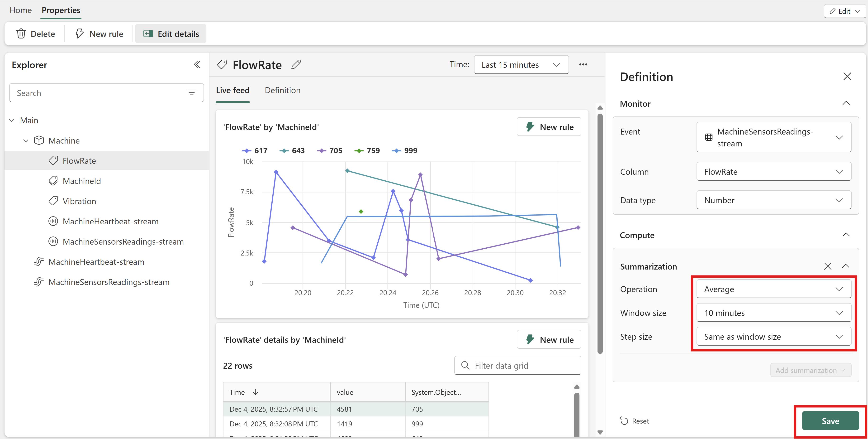Click the Reset undo icon
This screenshot has width=868, height=439.
point(624,421)
